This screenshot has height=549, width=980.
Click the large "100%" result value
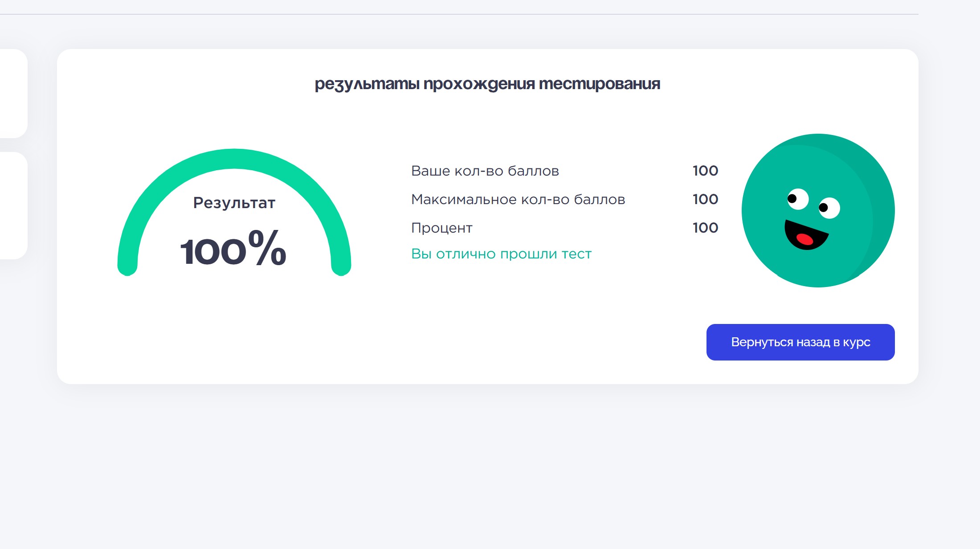(x=233, y=250)
